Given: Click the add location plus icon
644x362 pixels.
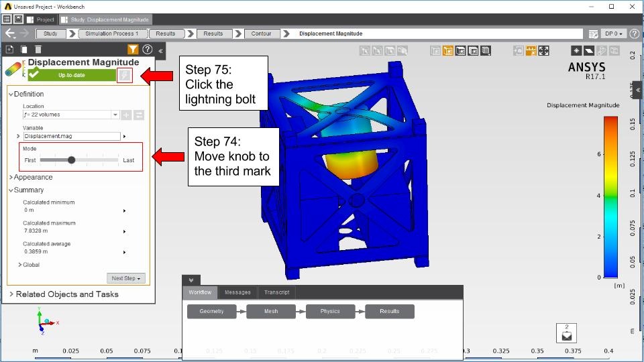Looking at the screenshot, I should 126,115.
